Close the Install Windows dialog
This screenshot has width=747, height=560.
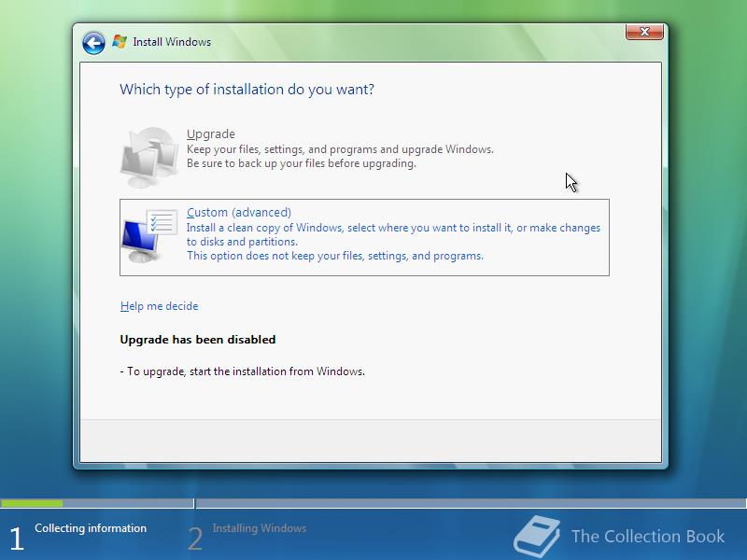coord(644,32)
